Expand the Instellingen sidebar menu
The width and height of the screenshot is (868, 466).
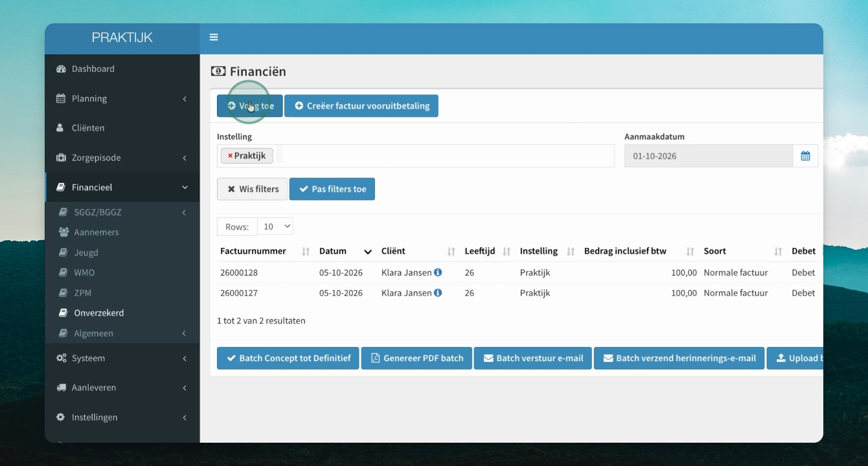pos(122,417)
